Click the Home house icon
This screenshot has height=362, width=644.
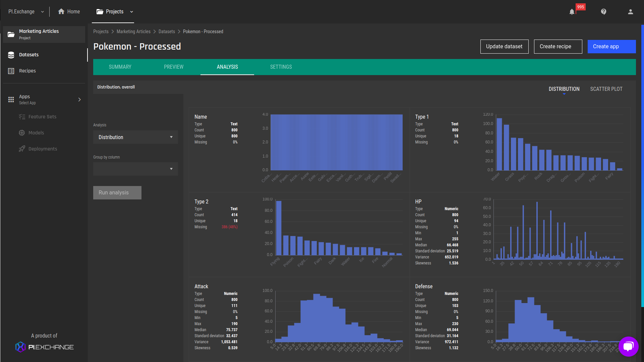(x=61, y=11)
